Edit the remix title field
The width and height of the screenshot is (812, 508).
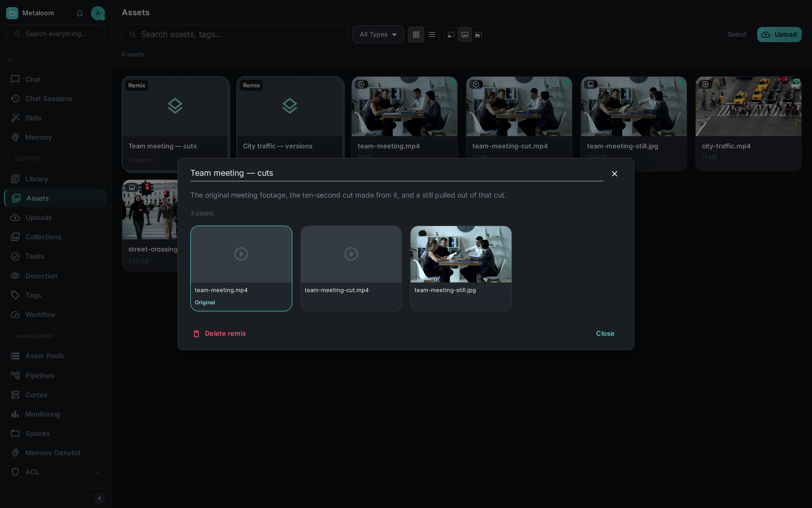[397, 173]
